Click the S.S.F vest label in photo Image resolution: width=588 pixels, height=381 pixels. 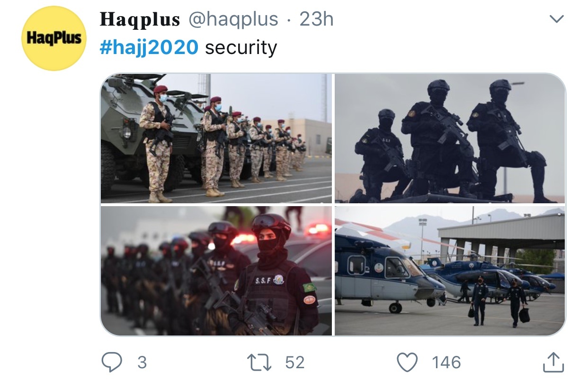pyautogui.click(x=264, y=281)
